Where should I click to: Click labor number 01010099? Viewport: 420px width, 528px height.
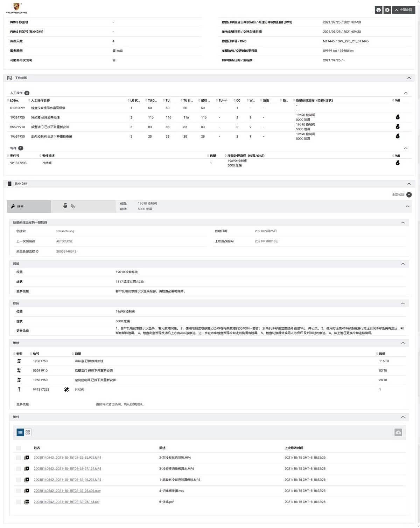17,108
